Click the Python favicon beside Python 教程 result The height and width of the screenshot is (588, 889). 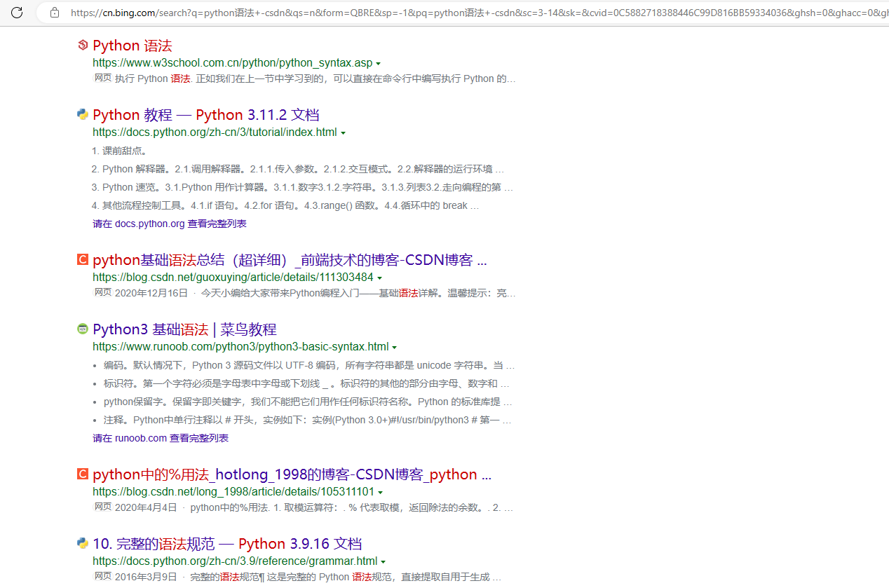point(83,114)
